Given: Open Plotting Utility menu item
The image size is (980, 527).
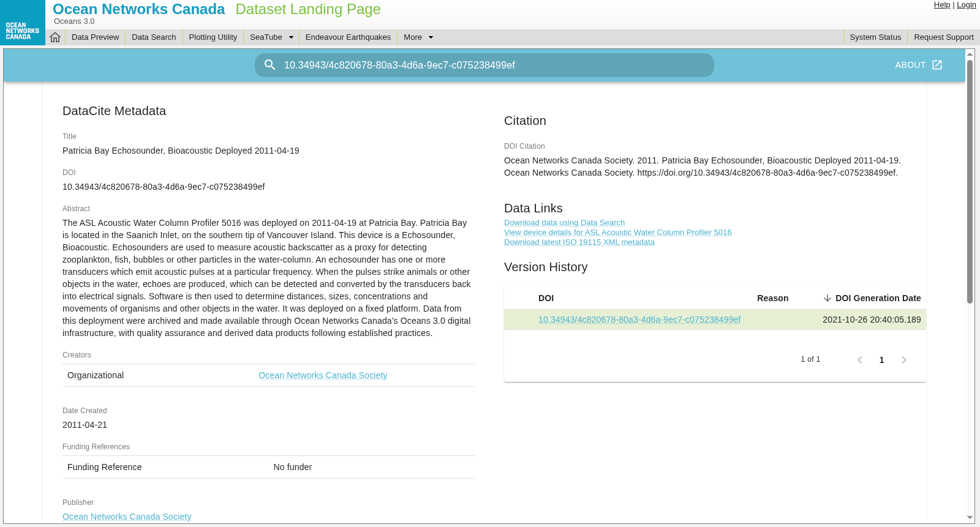Looking at the screenshot, I should tap(213, 37).
